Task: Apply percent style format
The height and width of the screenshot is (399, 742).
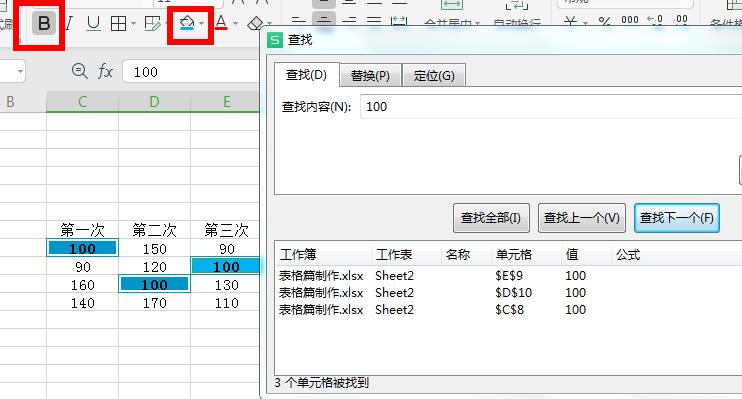Action: pos(604,22)
